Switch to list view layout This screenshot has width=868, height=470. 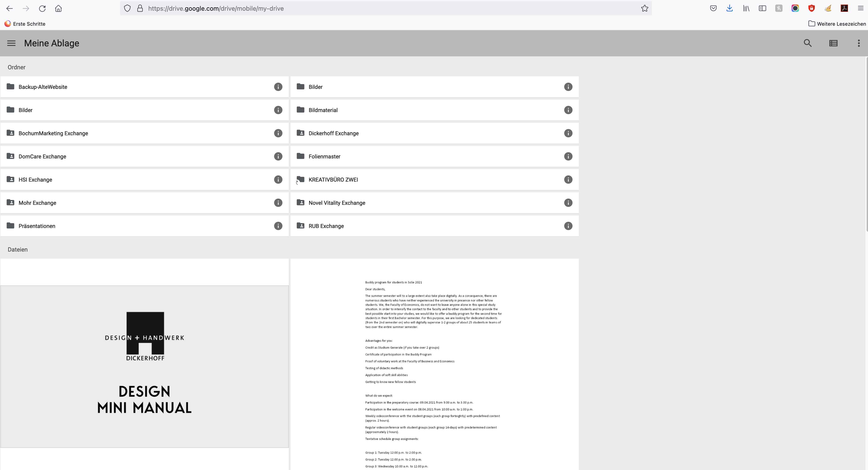point(833,43)
